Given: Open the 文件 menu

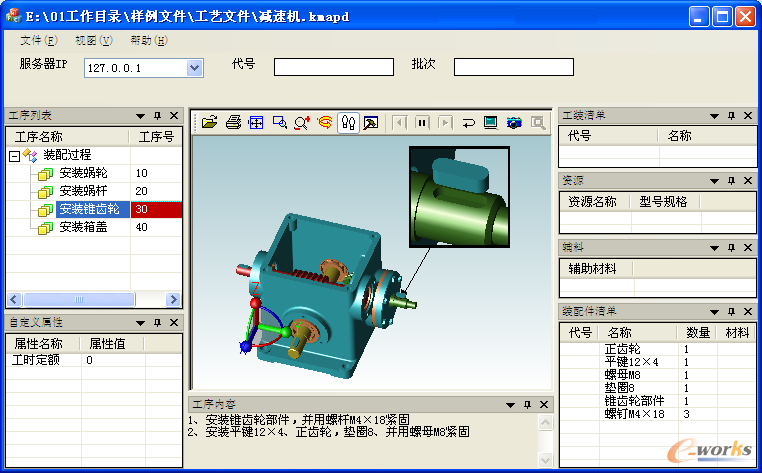Looking at the screenshot, I should [x=38, y=41].
